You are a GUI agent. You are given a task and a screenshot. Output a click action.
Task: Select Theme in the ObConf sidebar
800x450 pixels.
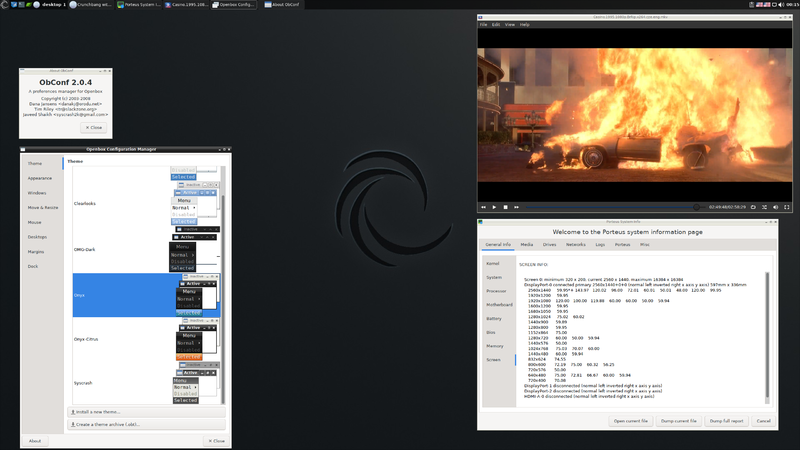click(x=35, y=163)
